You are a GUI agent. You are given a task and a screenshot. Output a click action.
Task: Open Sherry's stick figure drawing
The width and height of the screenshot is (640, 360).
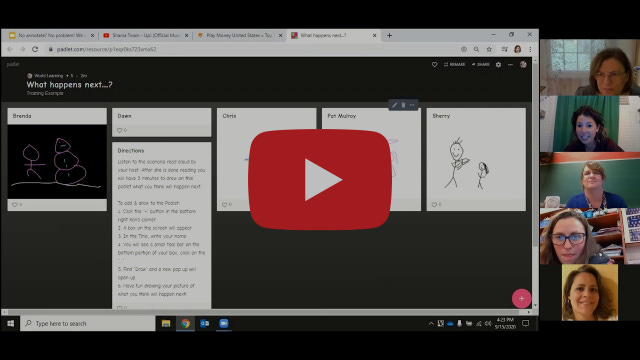point(476,162)
